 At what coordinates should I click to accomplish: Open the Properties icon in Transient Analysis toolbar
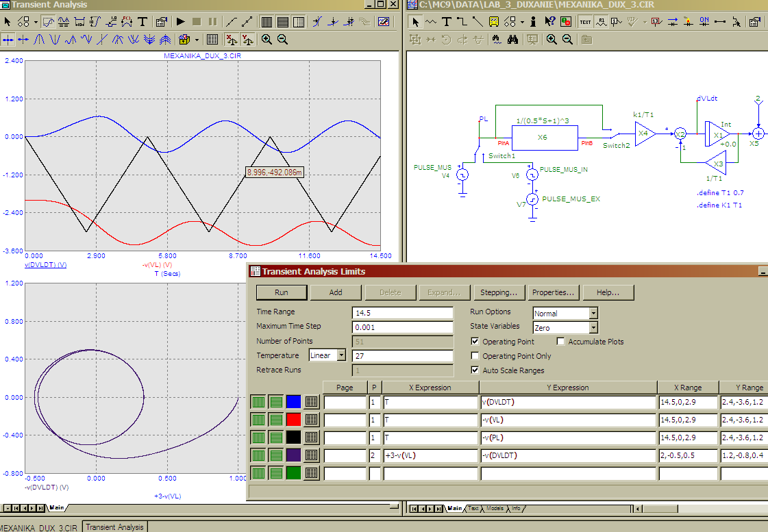tap(161, 21)
